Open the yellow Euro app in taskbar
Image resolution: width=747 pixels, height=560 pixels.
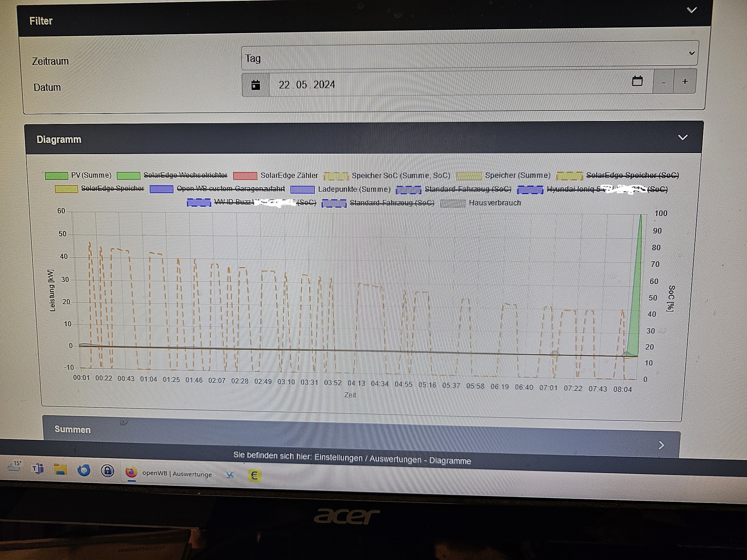coord(254,475)
